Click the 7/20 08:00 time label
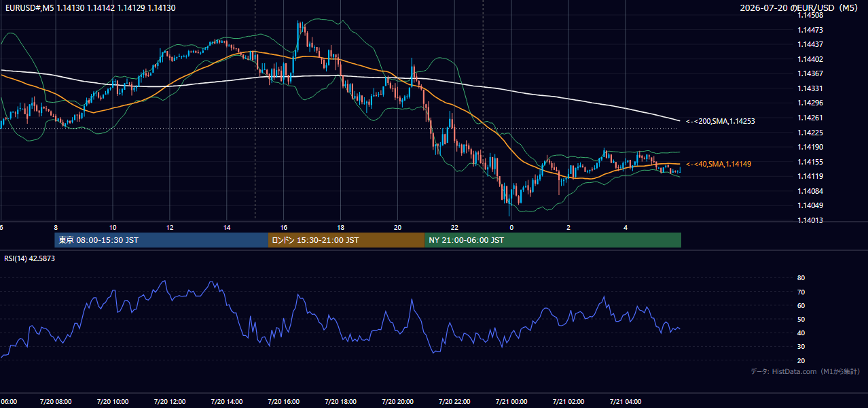868x408 pixels. click(x=56, y=402)
